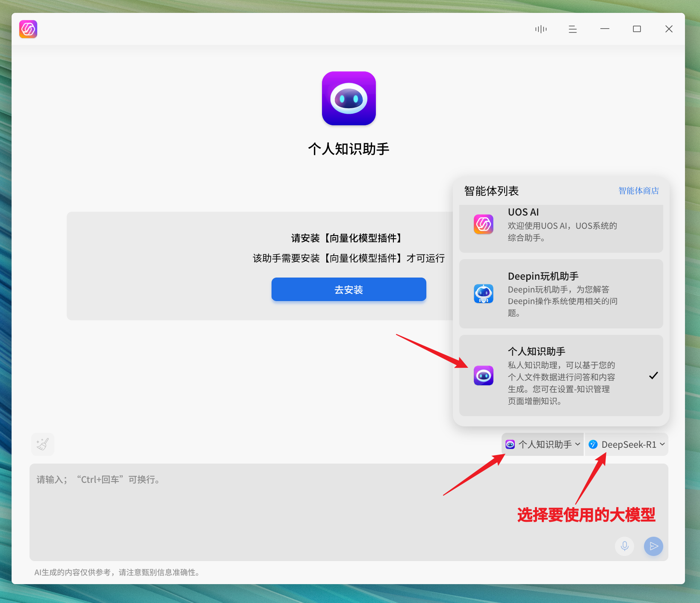This screenshot has width=700, height=603.
Task: Click the 个人知识助手 purple icon in list
Action: [x=484, y=375]
